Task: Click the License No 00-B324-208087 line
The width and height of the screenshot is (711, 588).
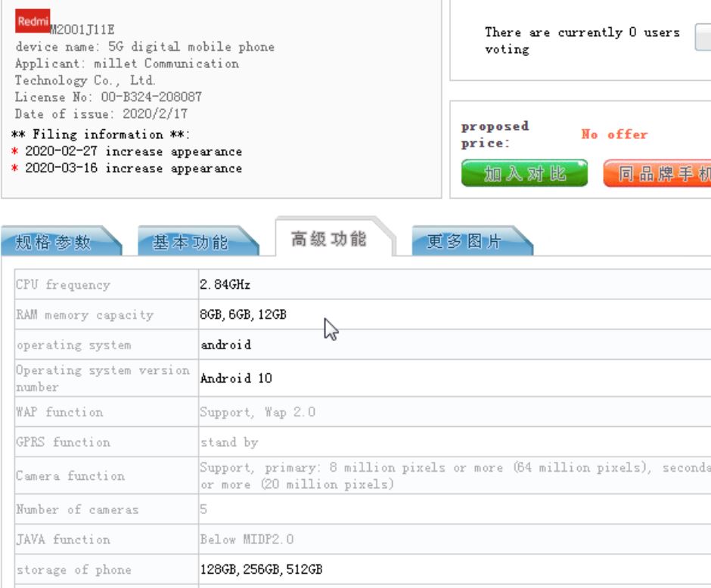Action: pyautogui.click(x=108, y=97)
